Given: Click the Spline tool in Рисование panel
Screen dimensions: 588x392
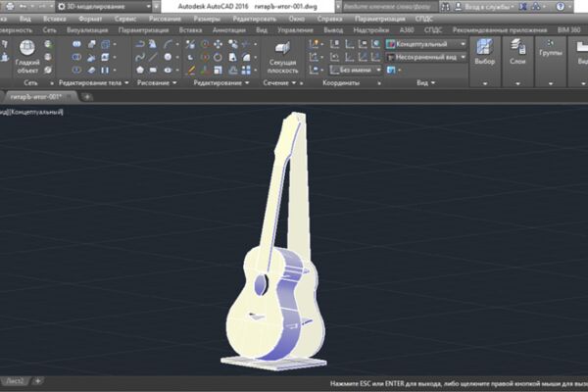Looking at the screenshot, I should coord(140,57).
